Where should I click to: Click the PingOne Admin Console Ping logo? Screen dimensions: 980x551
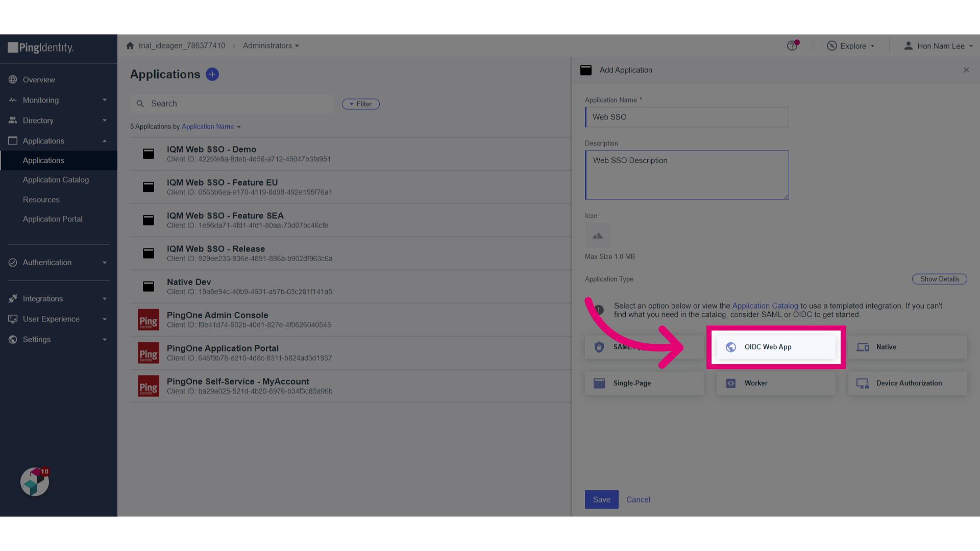[x=149, y=320]
